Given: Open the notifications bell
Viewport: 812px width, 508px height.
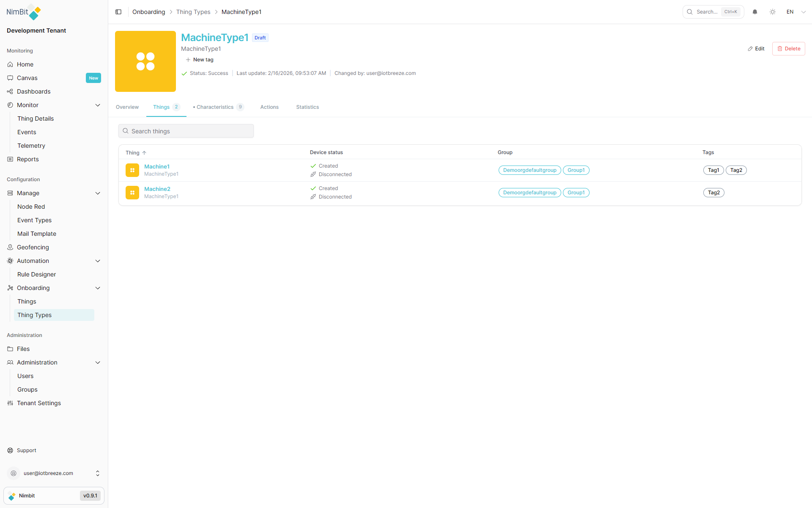Looking at the screenshot, I should pyautogui.click(x=755, y=12).
